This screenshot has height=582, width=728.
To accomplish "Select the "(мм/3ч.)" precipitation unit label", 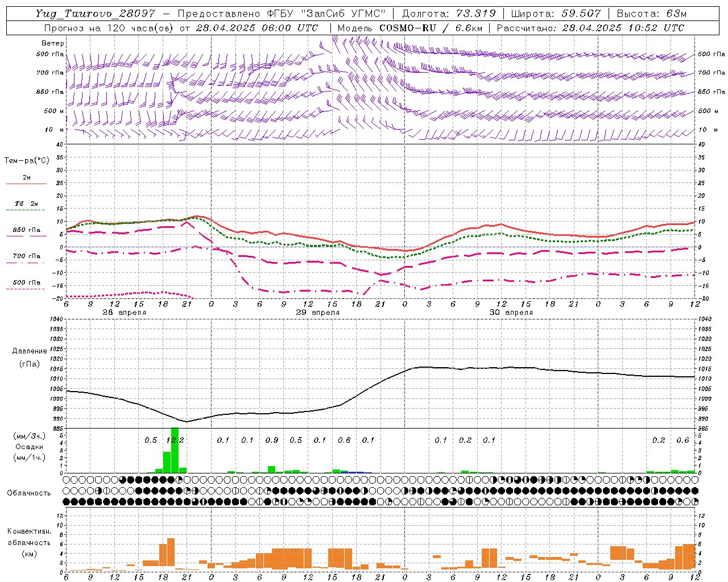I will [29, 436].
